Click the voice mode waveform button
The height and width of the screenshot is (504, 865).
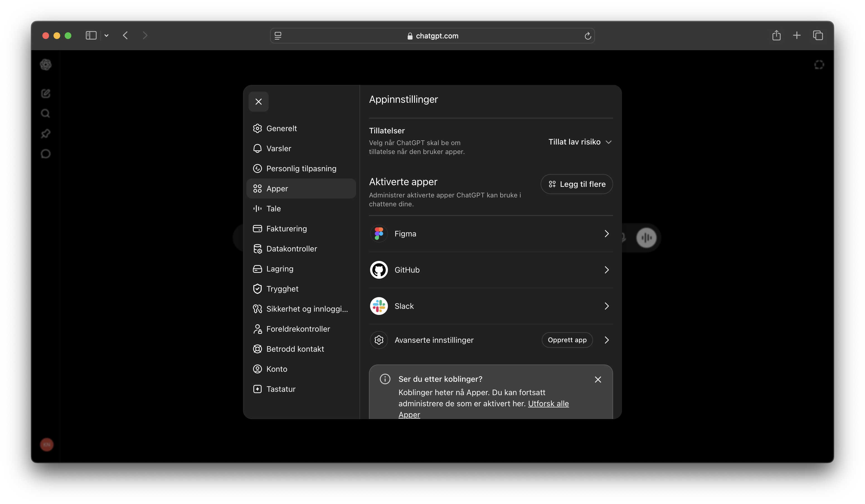tap(646, 238)
